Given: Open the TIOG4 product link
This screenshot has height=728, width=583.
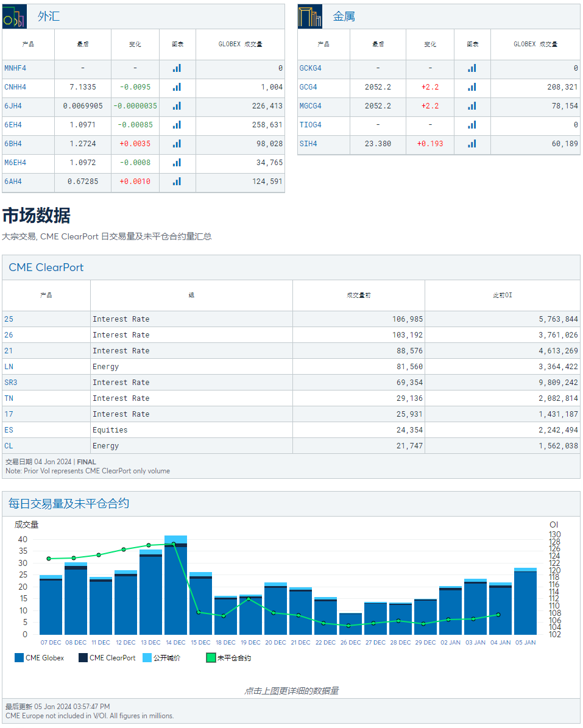Looking at the screenshot, I should pos(311,125).
